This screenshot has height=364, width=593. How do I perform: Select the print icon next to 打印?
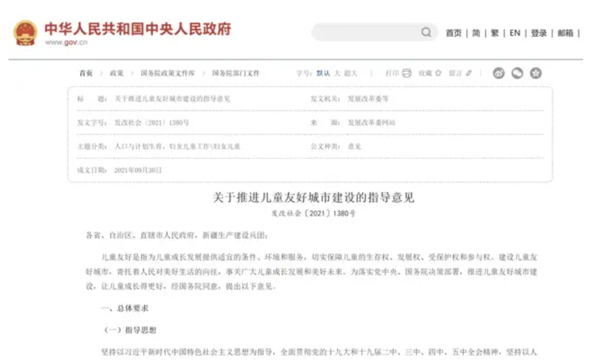point(406,72)
